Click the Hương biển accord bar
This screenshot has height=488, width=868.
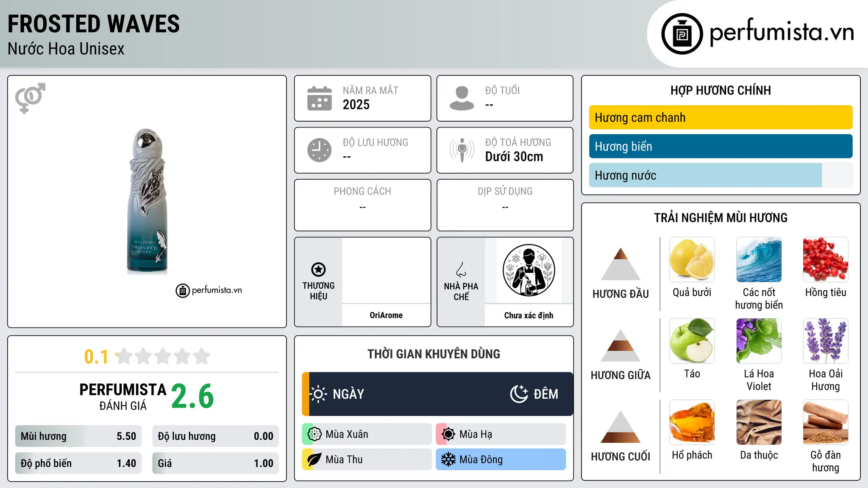tap(721, 146)
